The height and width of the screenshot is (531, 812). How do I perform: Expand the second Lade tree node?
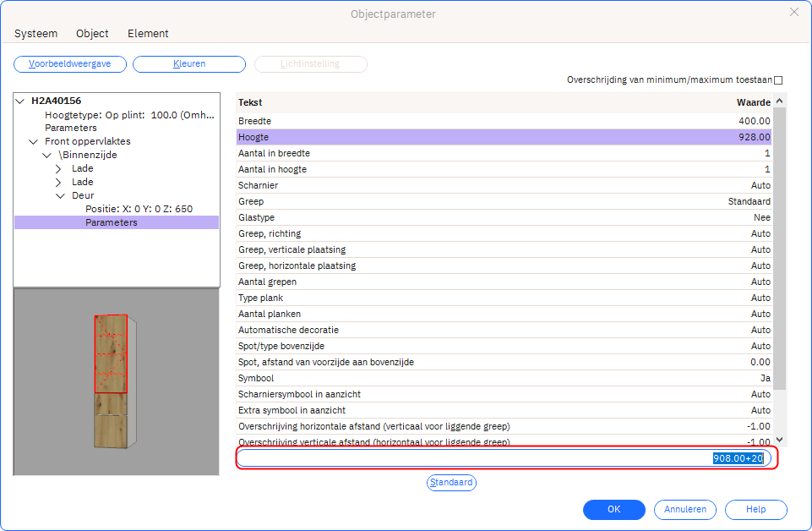click(x=58, y=182)
